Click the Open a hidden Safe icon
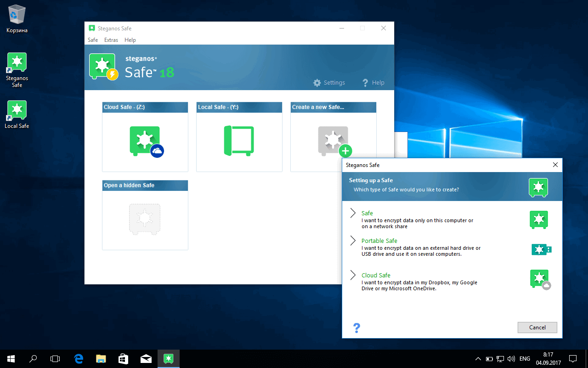588x368 pixels. coord(145,219)
